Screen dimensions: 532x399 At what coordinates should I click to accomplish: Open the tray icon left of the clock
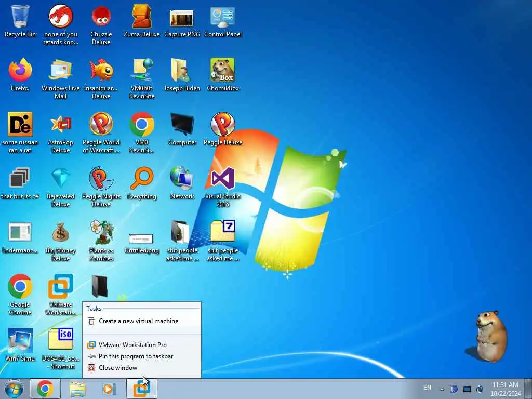tap(480, 389)
